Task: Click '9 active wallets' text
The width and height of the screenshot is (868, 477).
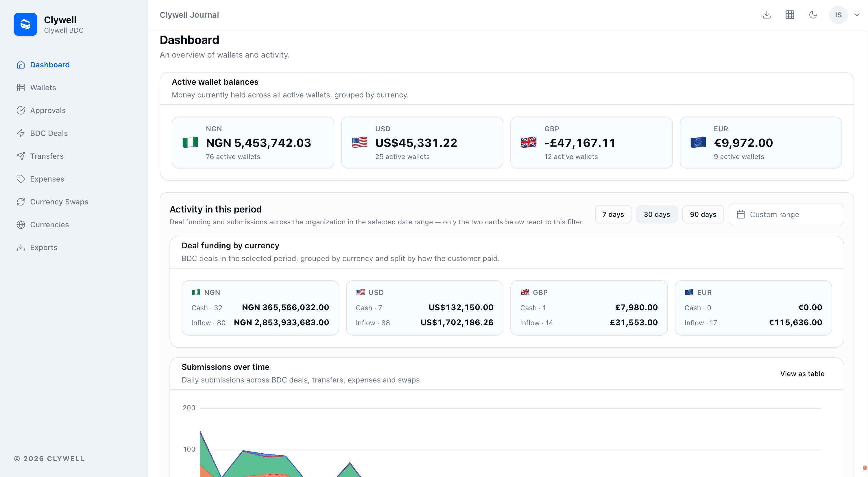Action: tap(738, 157)
